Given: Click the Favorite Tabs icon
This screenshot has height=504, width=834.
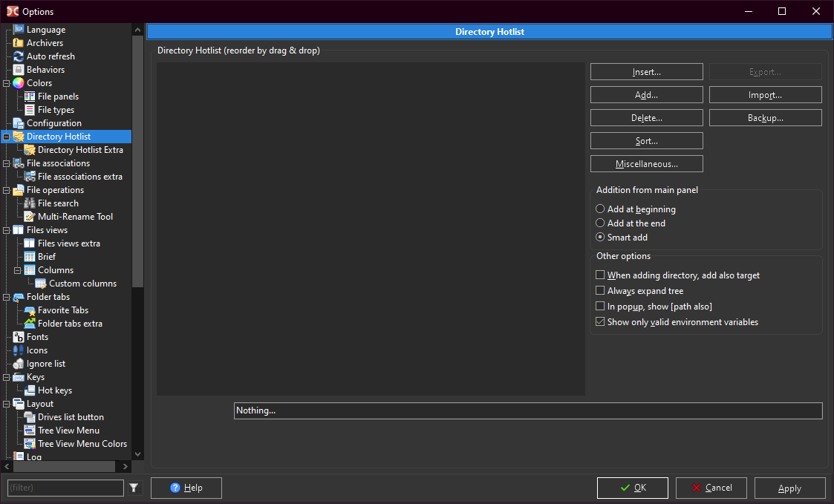Looking at the screenshot, I should 30,310.
